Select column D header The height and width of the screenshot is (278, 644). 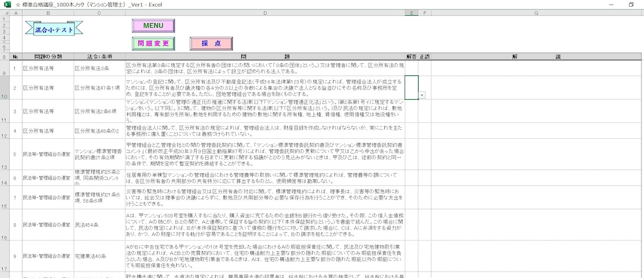tap(265, 13)
